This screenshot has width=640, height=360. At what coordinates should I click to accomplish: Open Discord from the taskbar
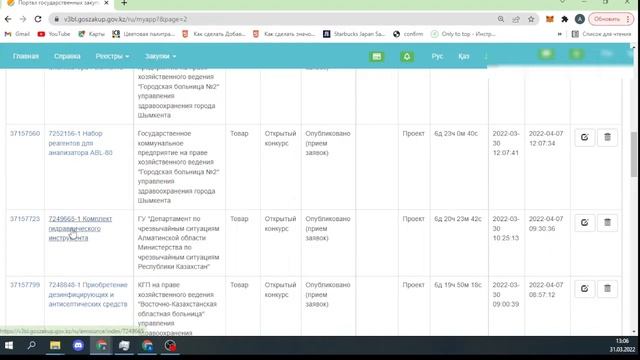point(78,346)
